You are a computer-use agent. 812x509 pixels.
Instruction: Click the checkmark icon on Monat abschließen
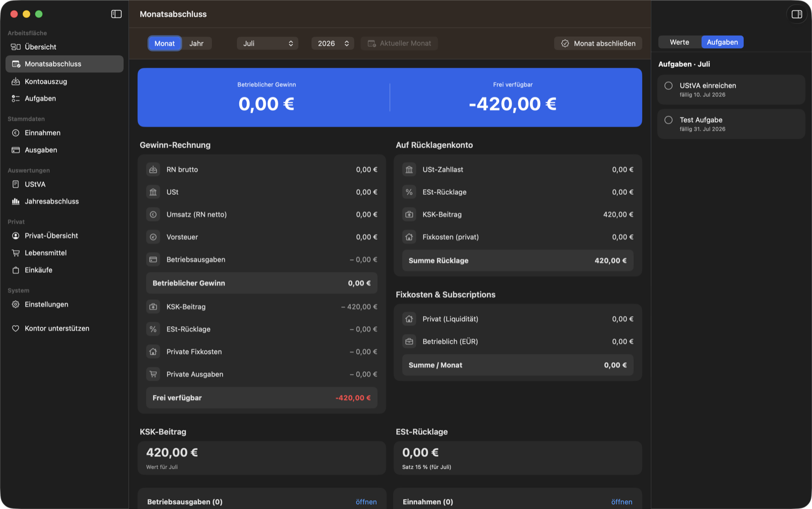click(565, 43)
